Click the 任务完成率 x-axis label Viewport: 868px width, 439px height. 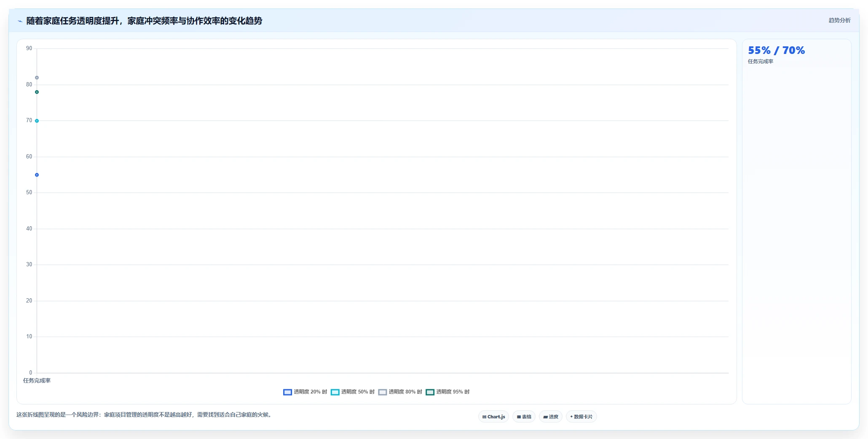37,380
